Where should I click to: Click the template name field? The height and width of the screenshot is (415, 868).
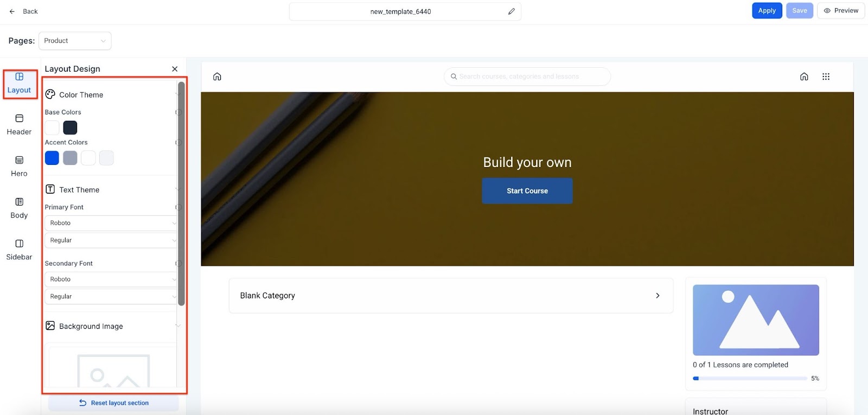405,11
